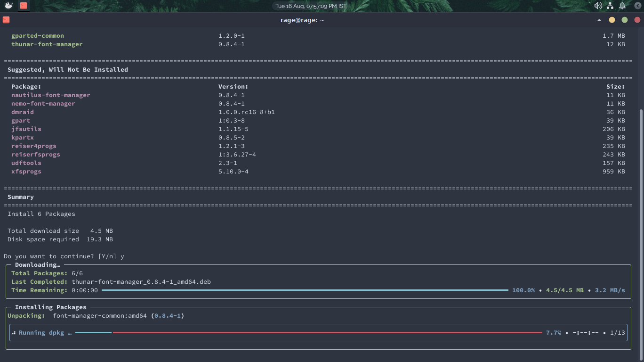Screen dimensions: 644x362
Task: Click the 'Version:' column header
Action: point(233,87)
